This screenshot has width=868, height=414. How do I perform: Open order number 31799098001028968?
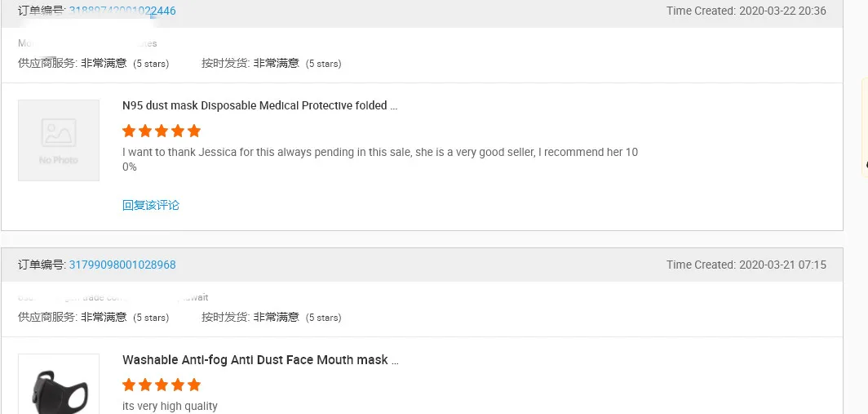coord(122,265)
